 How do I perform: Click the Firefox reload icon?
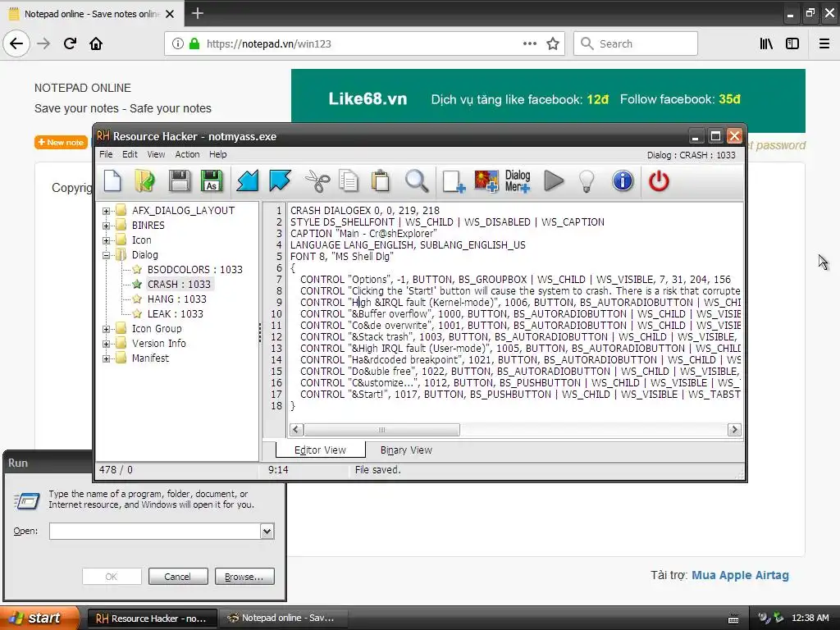tap(70, 43)
